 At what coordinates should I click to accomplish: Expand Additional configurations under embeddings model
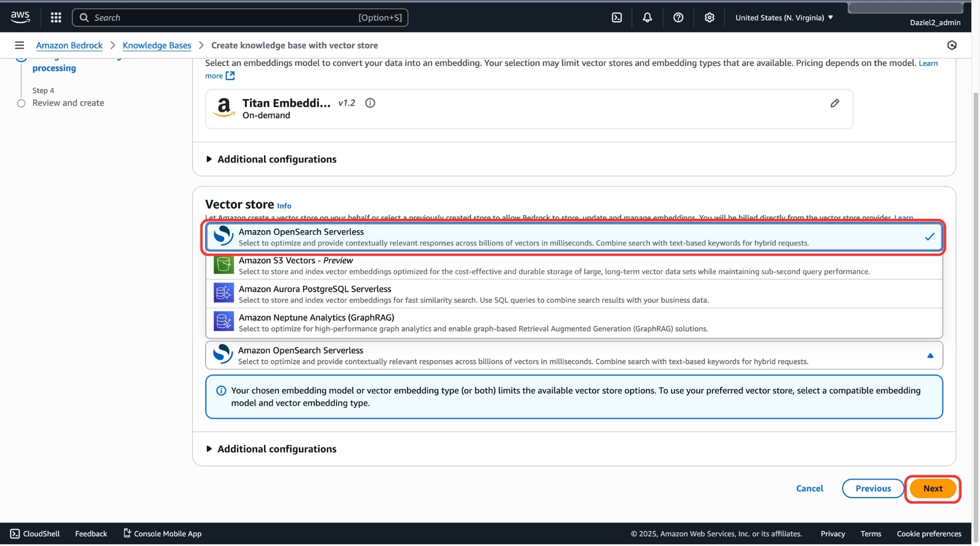pos(277,159)
